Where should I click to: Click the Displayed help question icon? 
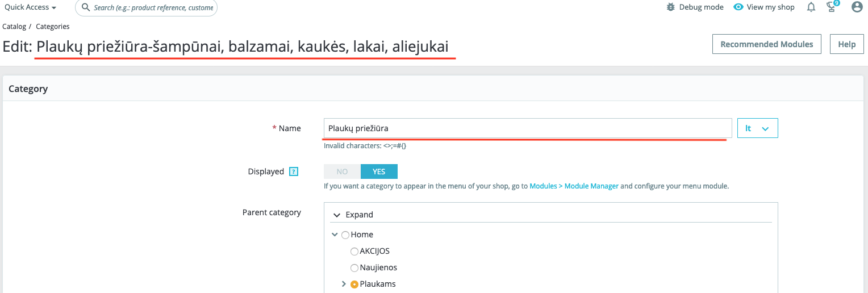(x=294, y=171)
